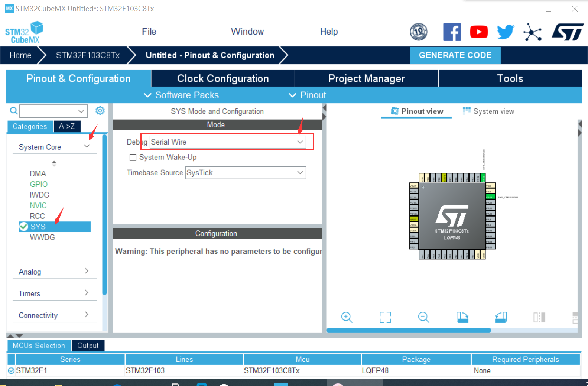Click the MCU row selection icon for STM32F1
The width and height of the screenshot is (588, 386).
point(11,370)
